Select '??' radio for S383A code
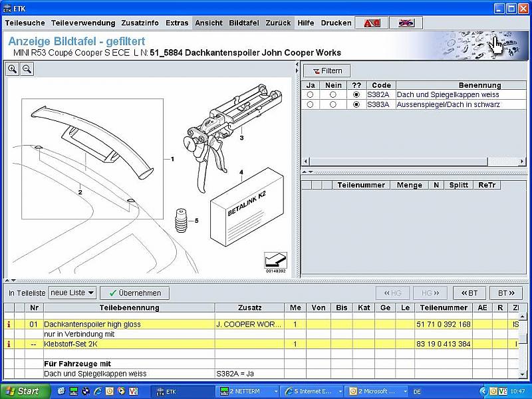Screen dimensions: 532x399 click(356, 105)
